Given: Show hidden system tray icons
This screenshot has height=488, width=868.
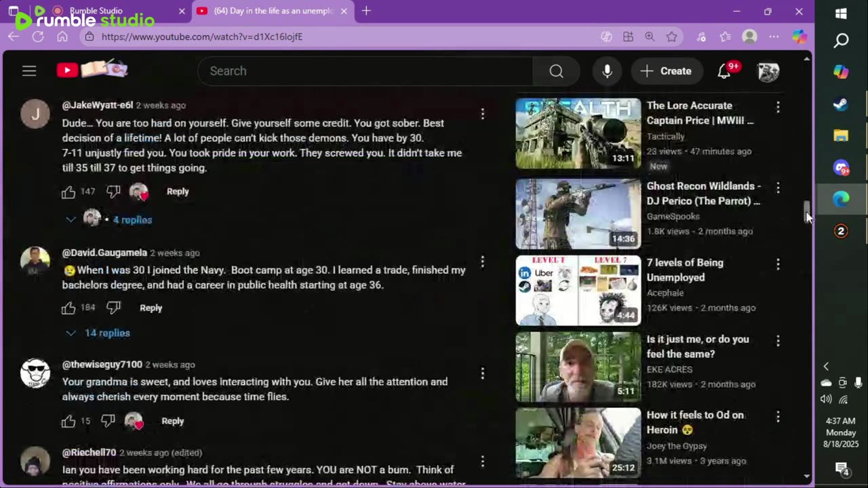Looking at the screenshot, I should 826,367.
